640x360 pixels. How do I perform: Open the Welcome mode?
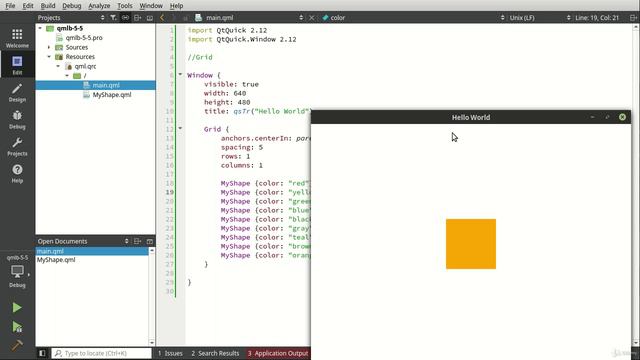pos(17,38)
